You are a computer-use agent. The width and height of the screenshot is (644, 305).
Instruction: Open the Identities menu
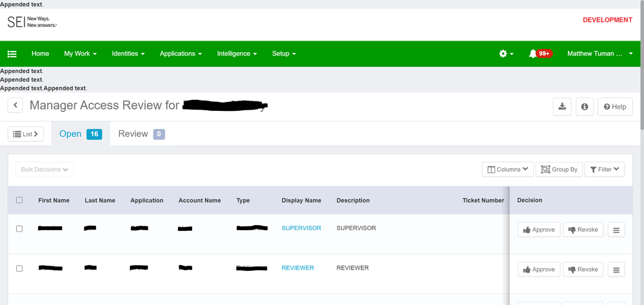pyautogui.click(x=128, y=54)
